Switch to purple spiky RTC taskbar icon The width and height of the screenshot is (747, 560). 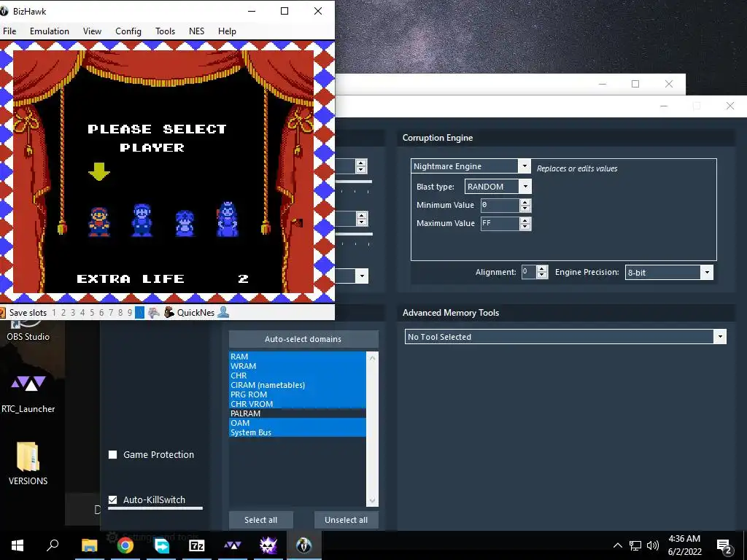coord(268,545)
